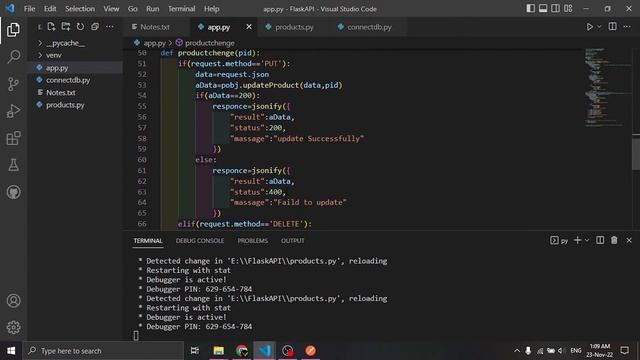Open the Windows Start menu
Screen dimensions: 640x360
(11, 351)
